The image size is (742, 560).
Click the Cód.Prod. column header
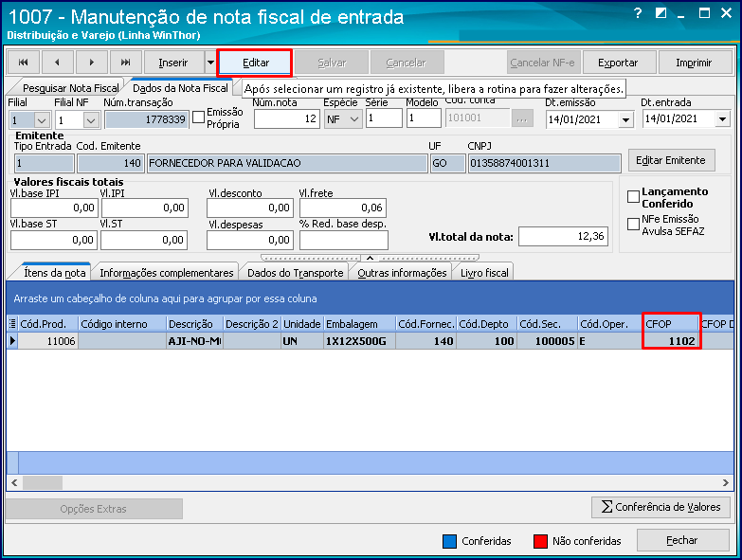pos(47,324)
